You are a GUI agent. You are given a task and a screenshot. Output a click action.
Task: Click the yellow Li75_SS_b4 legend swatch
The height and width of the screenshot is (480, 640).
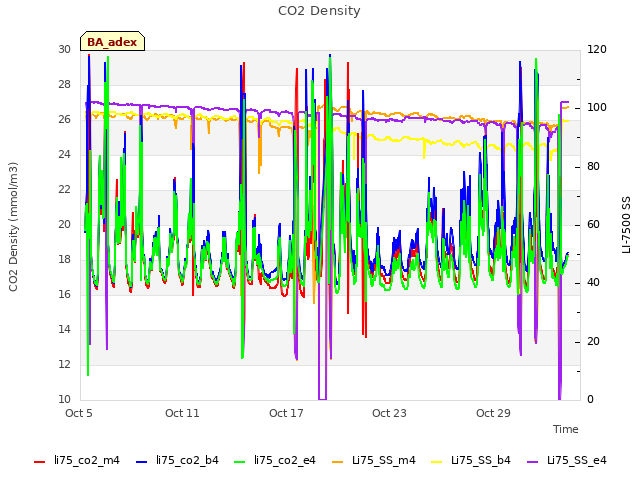pos(437,462)
